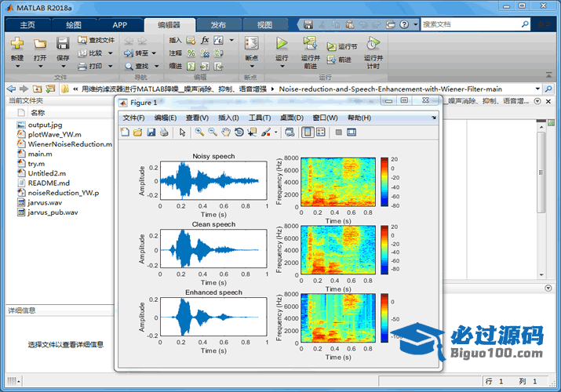Click Print Figure icon in Figure 1 toolbar
Viewport: 561px width, 392px height.
pyautogui.click(x=164, y=132)
